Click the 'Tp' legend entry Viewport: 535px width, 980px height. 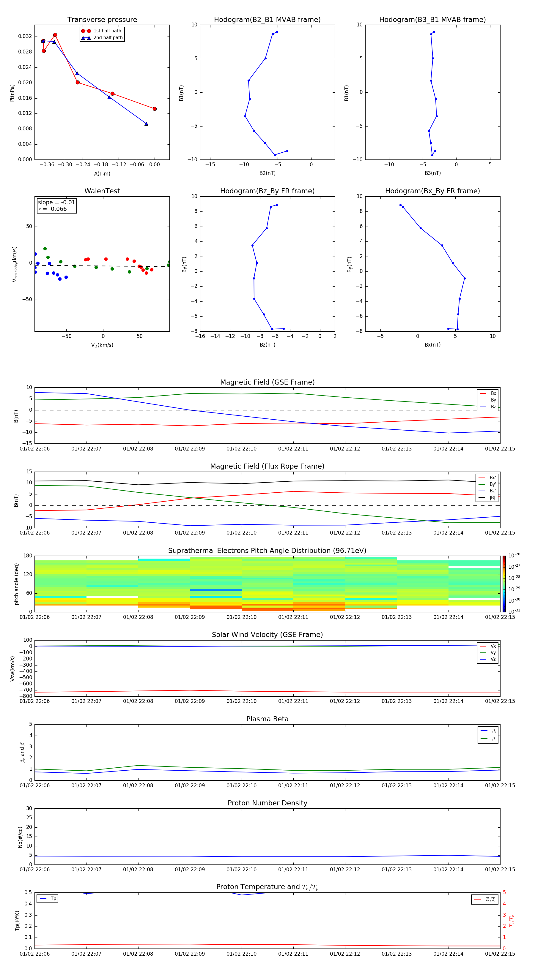[x=48, y=899]
